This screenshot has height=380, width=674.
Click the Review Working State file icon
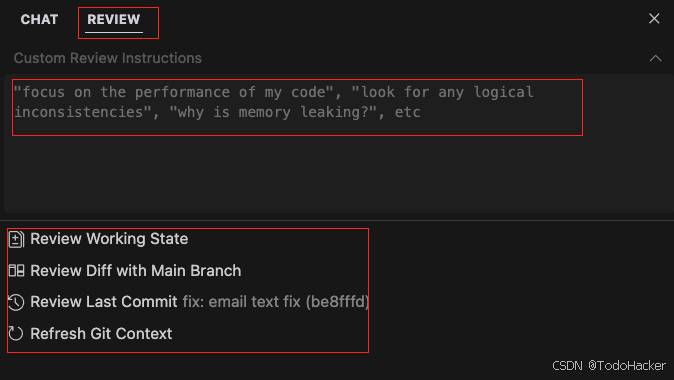(16, 239)
